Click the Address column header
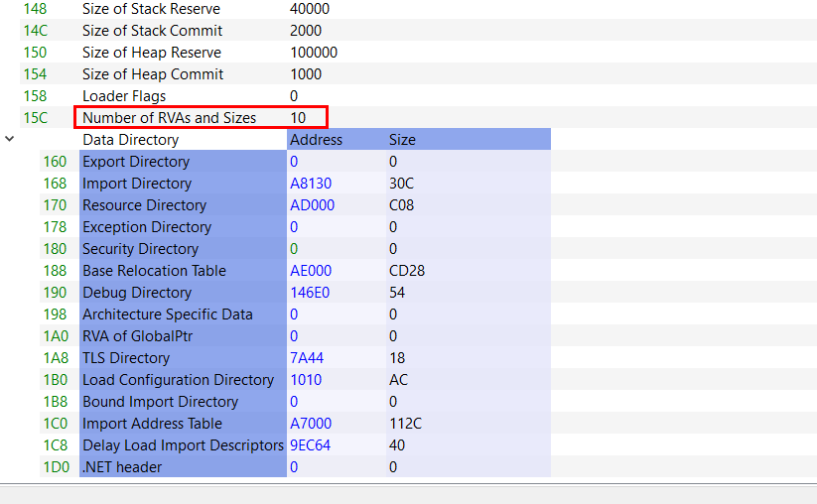This screenshot has height=504, width=817. pyautogui.click(x=317, y=140)
